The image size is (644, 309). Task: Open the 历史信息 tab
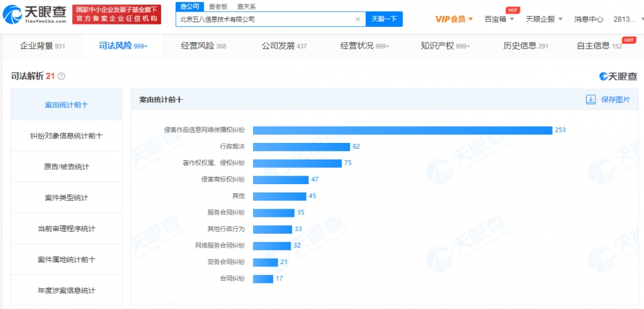526,46
